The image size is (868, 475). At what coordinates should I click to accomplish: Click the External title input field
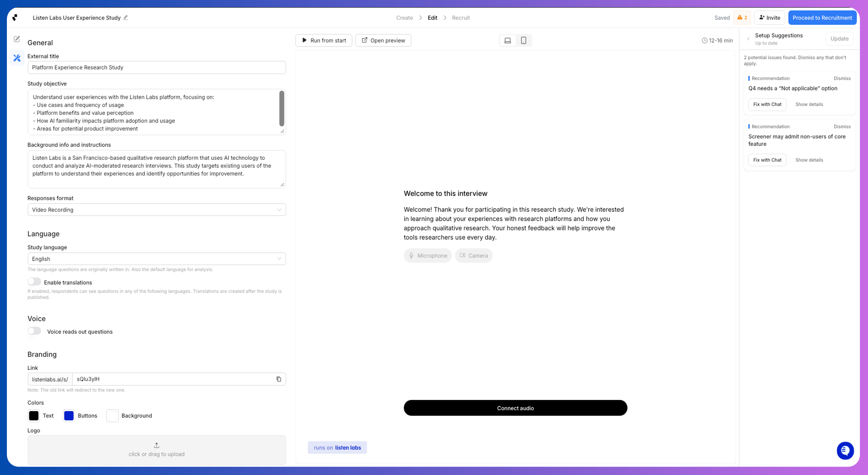coord(157,67)
